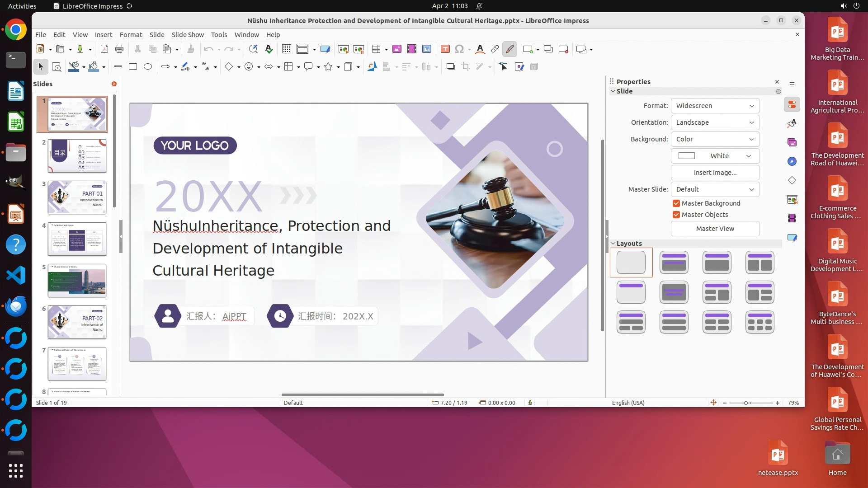Select the Ellipse drawing tool
The image size is (868, 488).
tap(148, 67)
